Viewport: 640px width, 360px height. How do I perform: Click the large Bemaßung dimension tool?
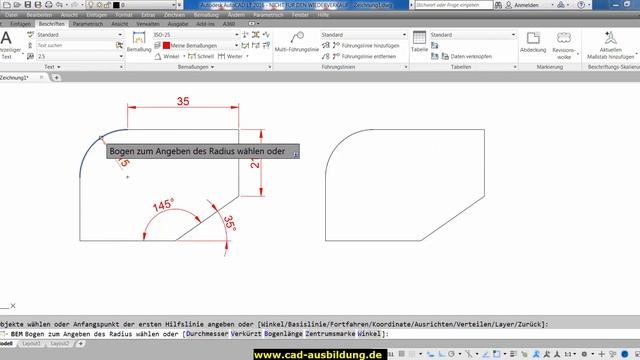tap(139, 42)
